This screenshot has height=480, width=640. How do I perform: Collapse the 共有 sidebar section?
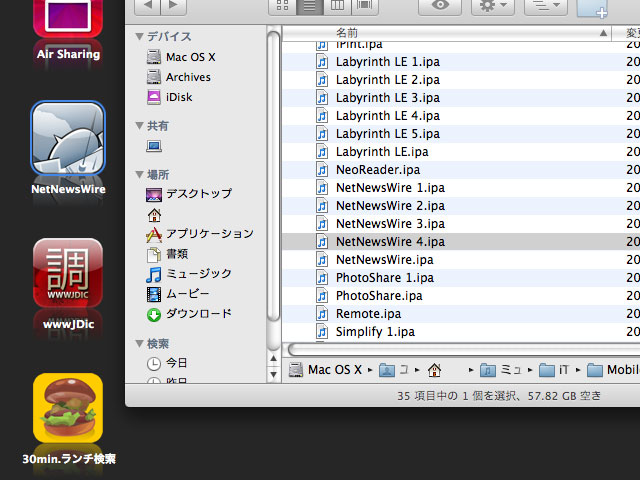[139, 126]
